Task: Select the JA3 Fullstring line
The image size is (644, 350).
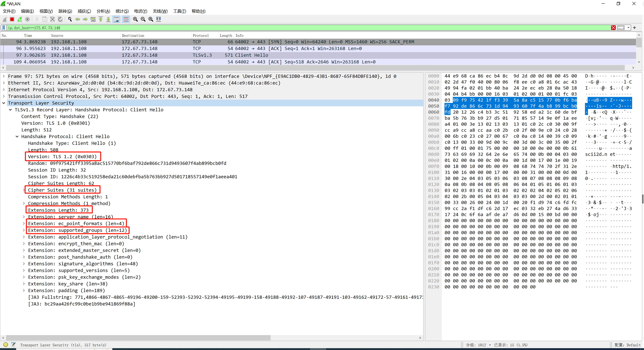Action: pyautogui.click(x=225, y=297)
